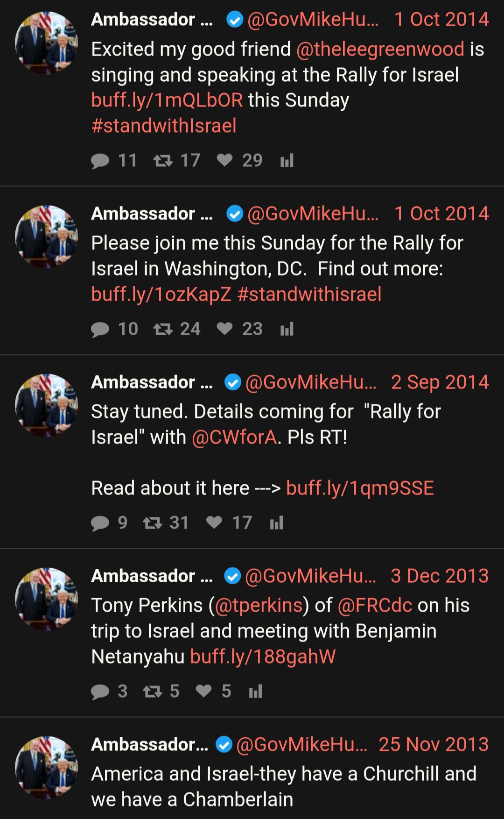View analytics for the Washington, DC rally tweet

point(287,329)
